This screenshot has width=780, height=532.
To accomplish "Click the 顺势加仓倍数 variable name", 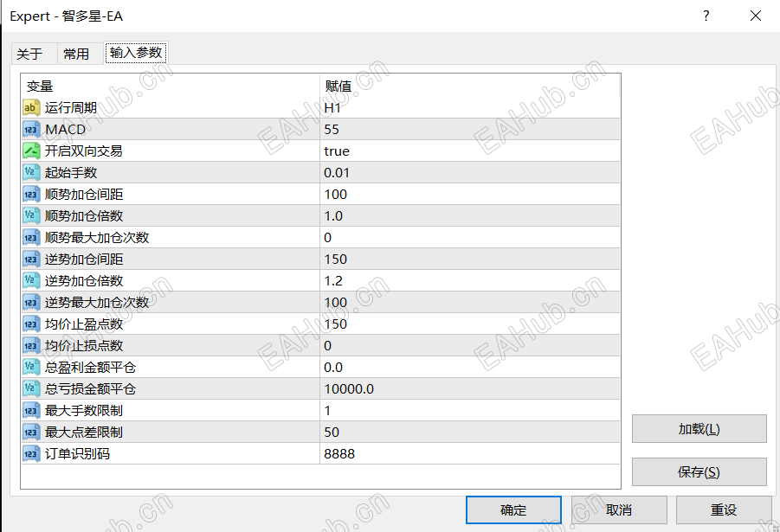I will [x=84, y=215].
